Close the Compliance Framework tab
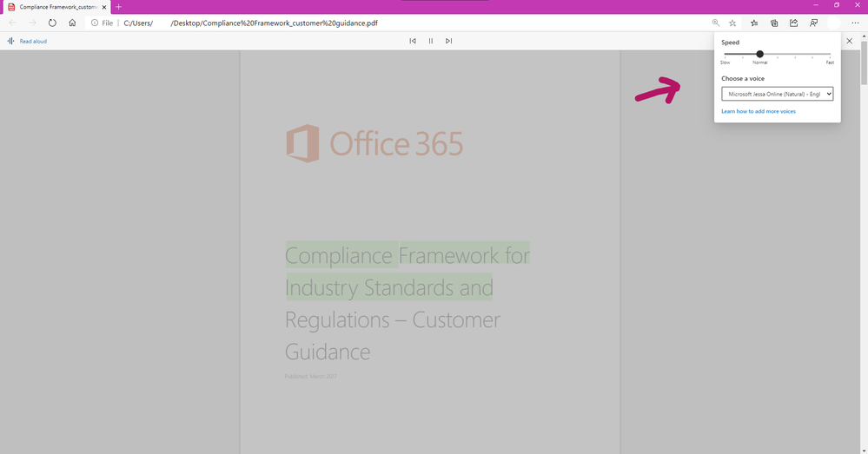The image size is (868, 454). click(x=104, y=7)
